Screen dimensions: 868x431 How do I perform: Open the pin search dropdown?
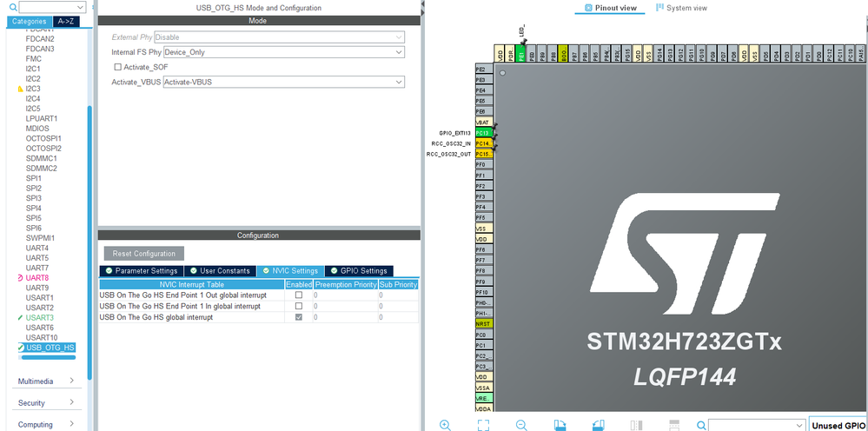pos(798,425)
